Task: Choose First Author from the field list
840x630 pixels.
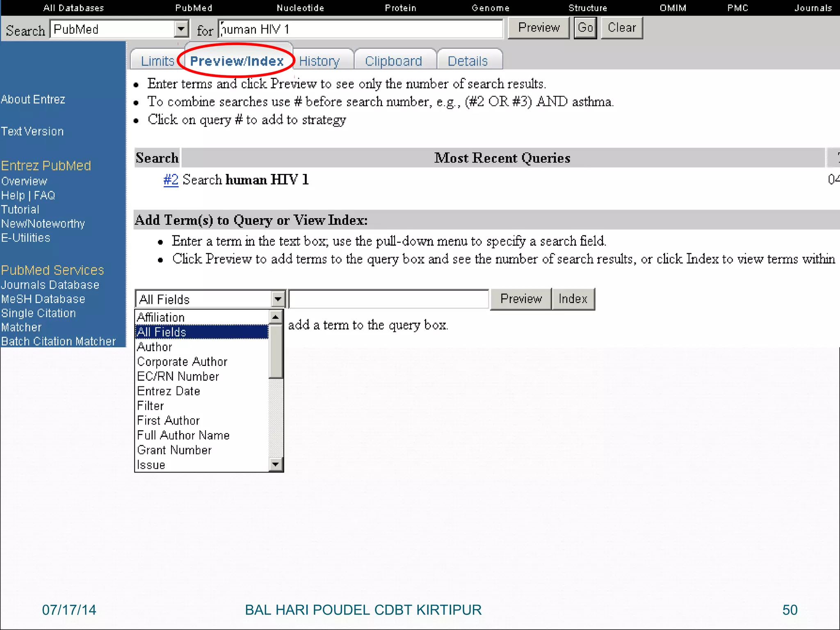Action: (x=168, y=420)
